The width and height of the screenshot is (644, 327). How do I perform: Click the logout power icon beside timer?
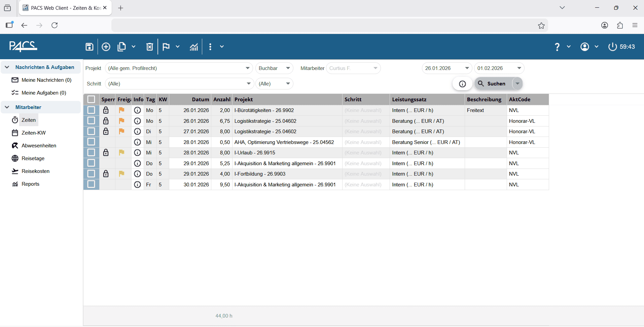tap(612, 47)
